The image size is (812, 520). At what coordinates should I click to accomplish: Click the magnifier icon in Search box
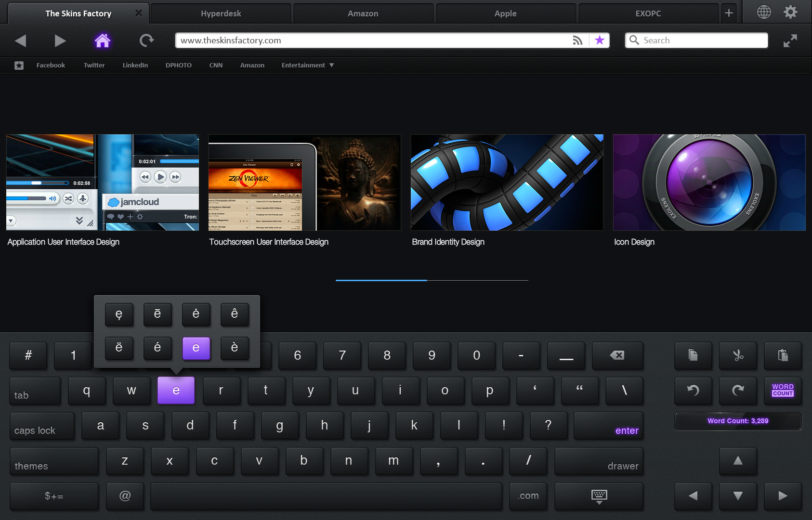tap(634, 40)
